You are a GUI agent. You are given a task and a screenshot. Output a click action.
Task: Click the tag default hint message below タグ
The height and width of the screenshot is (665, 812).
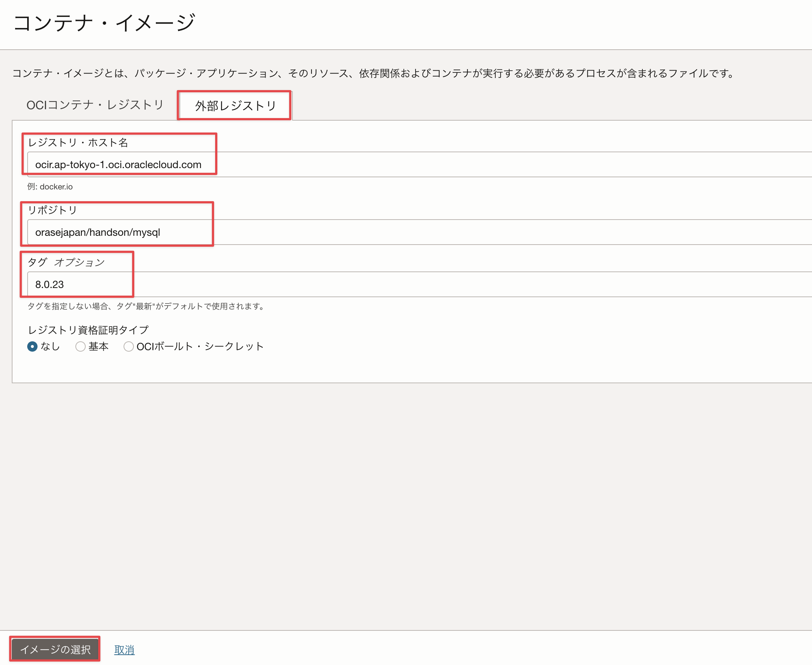146,306
